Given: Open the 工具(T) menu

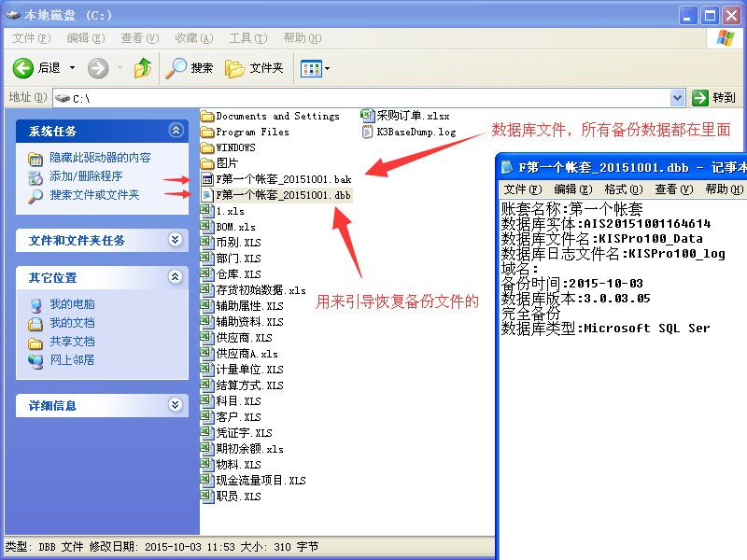Looking at the screenshot, I should [248, 38].
